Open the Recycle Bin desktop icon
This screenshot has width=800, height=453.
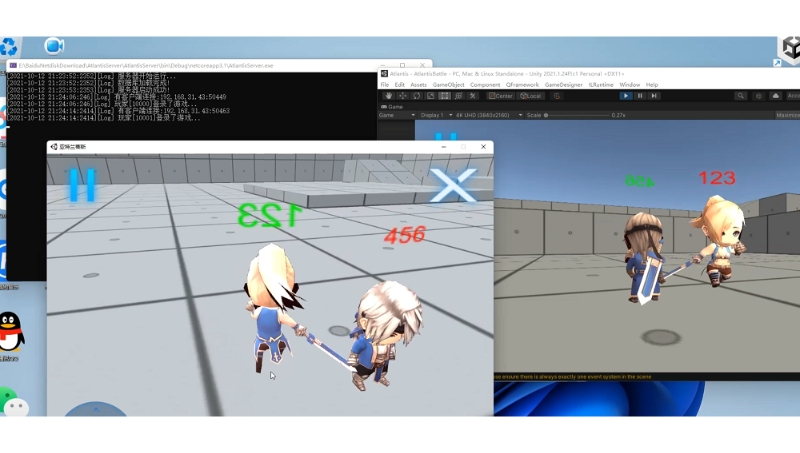[9, 47]
